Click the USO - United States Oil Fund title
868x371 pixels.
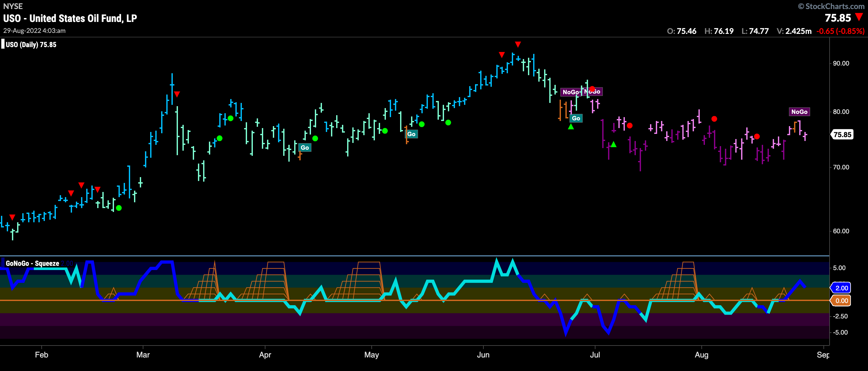coord(70,18)
